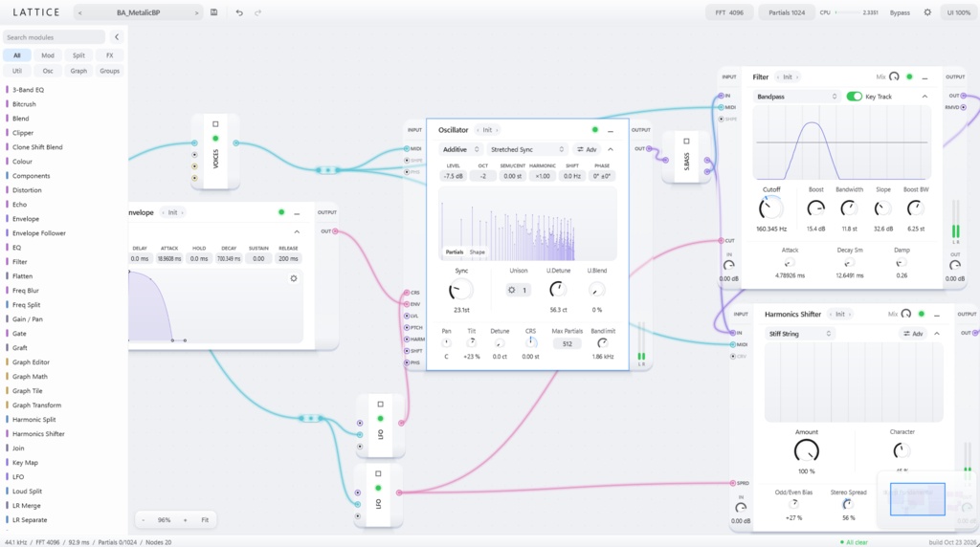980x547 pixels.
Task: Toggle the VOICES node green enable dot
Action: [215, 138]
